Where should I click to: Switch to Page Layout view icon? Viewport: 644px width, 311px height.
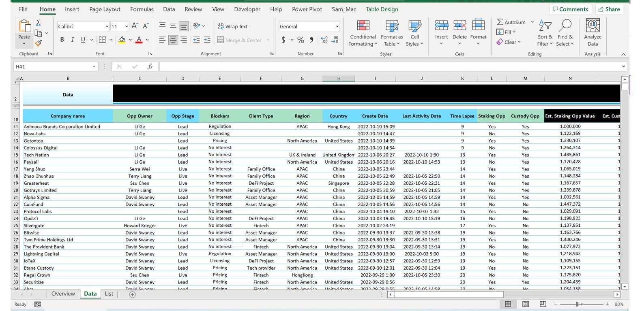point(526,304)
